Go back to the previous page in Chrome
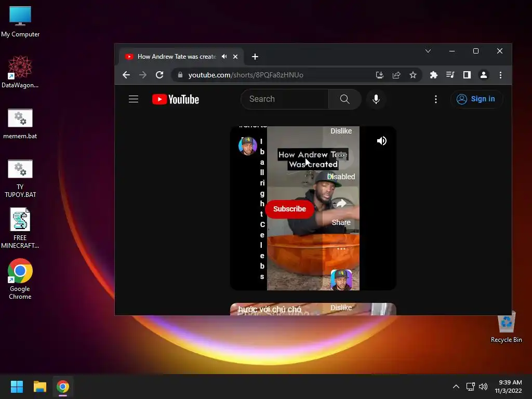The height and width of the screenshot is (399, 532). coord(126,75)
